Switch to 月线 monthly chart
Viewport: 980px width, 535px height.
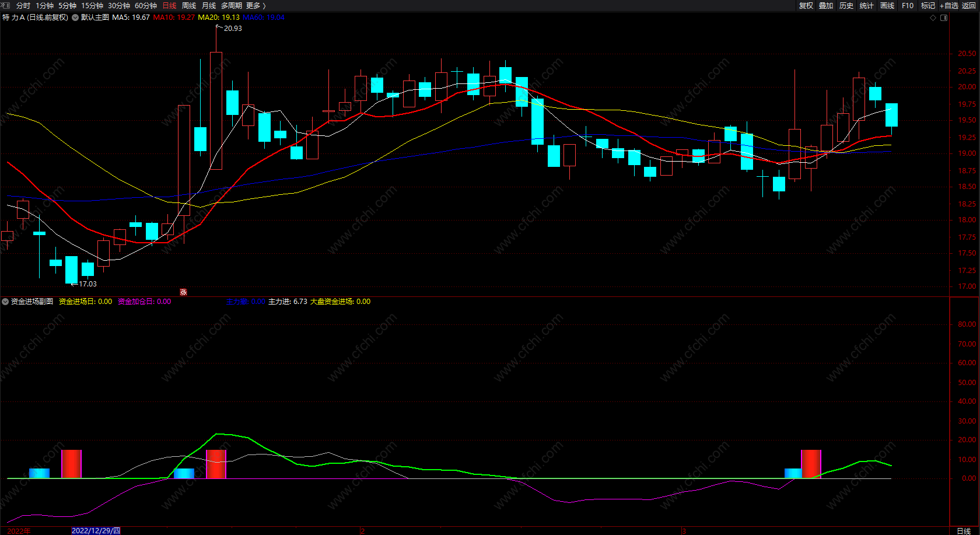(209, 6)
